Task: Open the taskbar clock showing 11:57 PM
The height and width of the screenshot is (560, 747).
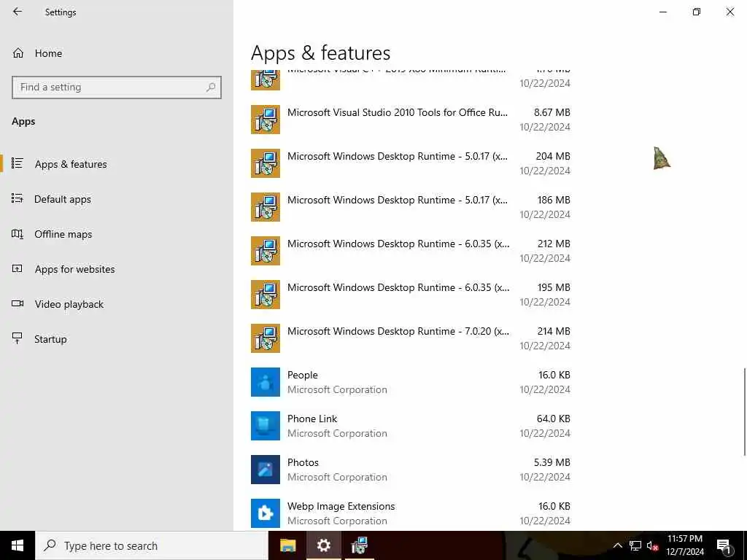Action: (x=684, y=545)
